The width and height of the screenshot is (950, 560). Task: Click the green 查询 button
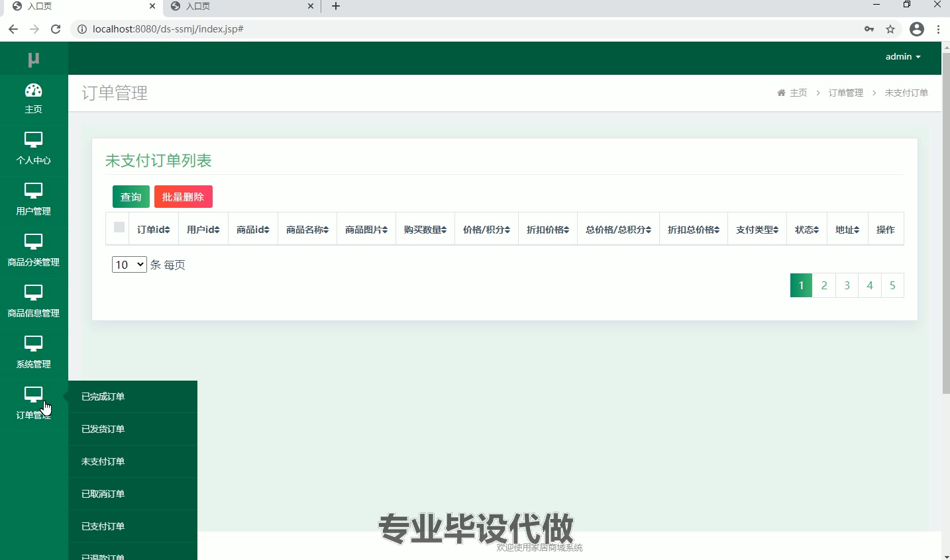[131, 197]
